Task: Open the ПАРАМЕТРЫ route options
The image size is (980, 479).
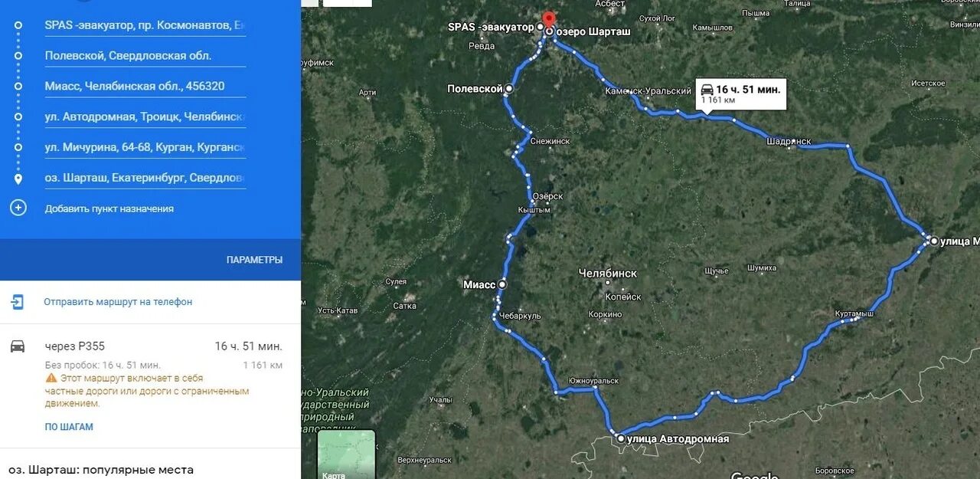Action: click(254, 260)
